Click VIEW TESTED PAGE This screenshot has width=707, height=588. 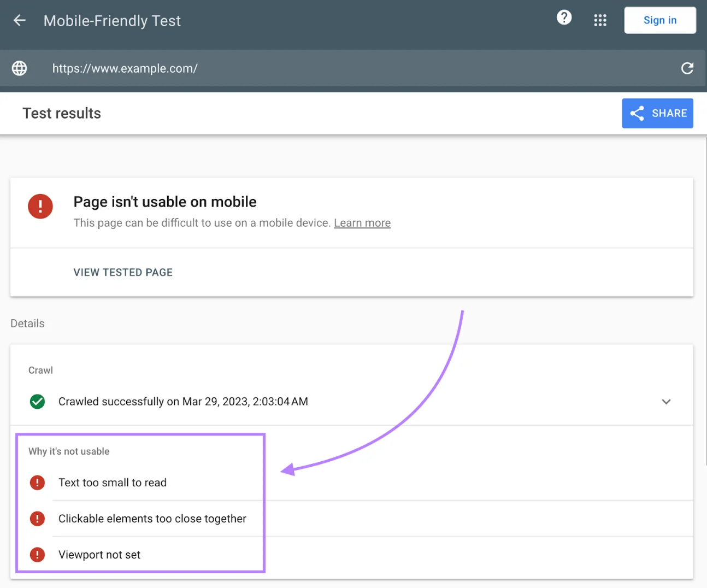[122, 272]
